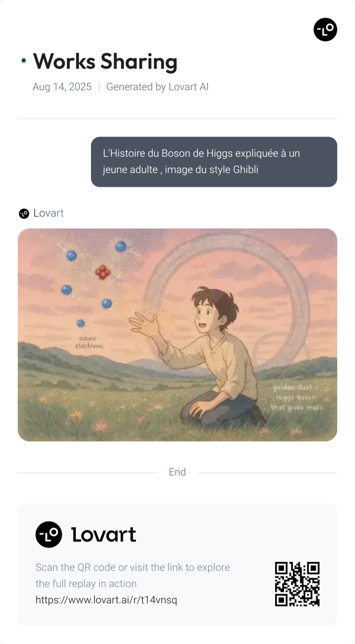355x644 pixels.
Task: Click the large Lovart wordmark in footer
Action: click(104, 535)
